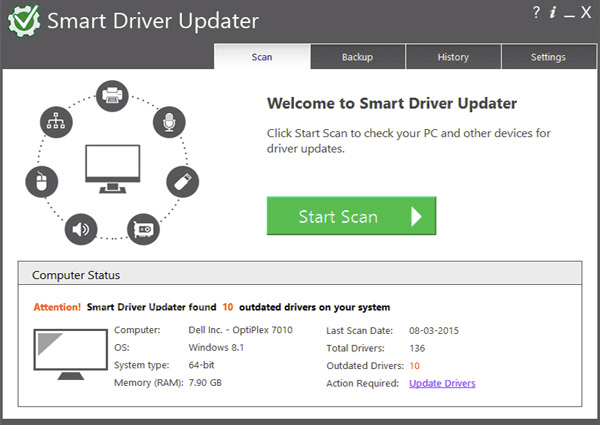Viewport: 600px width, 425px height.
Task: Click the 'Windows 8.1' OS value
Action: [216, 348]
